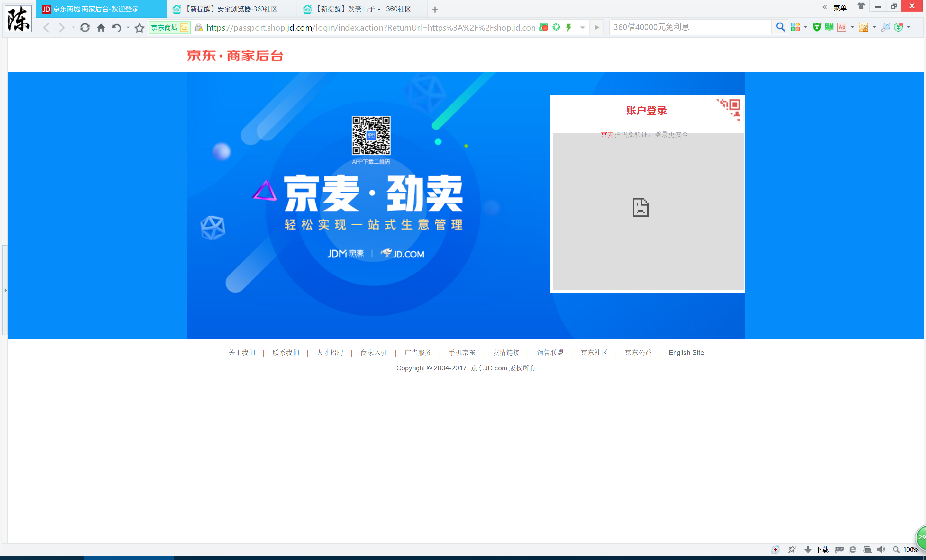Viewport: 926px width, 560px height.
Task: Launch the browser repair doctor icon
Action: click(775, 549)
